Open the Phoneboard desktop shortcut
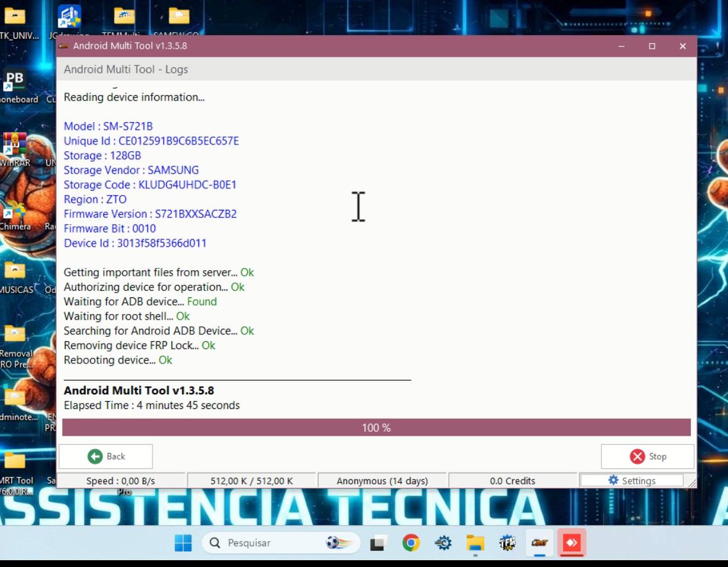Viewport: 728px width, 567px height. point(18,87)
